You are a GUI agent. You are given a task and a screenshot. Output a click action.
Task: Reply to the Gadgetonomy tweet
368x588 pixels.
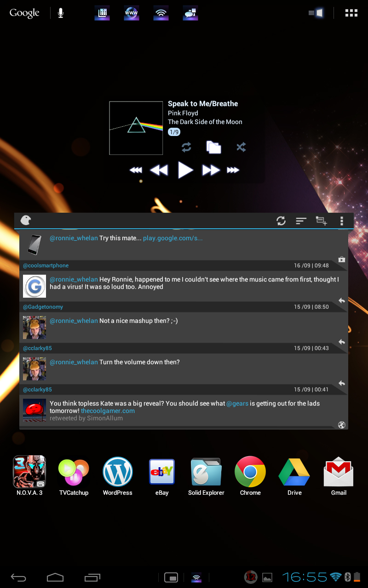[342, 300]
